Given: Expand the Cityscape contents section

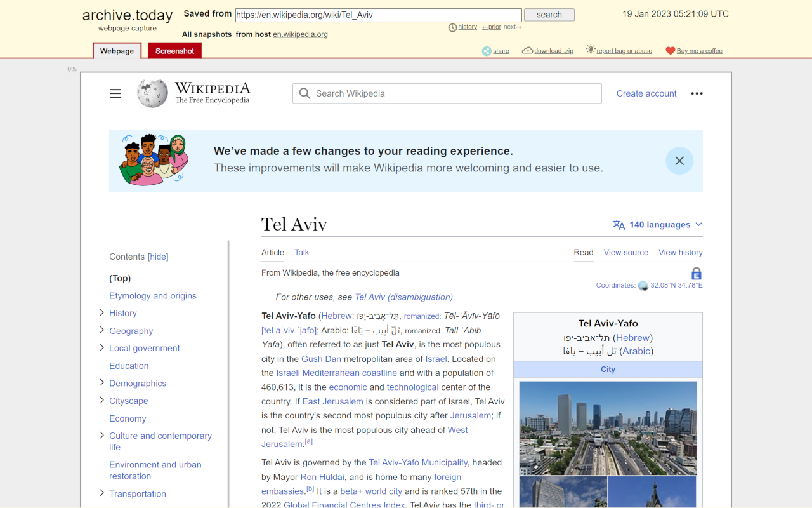Looking at the screenshot, I should (x=101, y=400).
